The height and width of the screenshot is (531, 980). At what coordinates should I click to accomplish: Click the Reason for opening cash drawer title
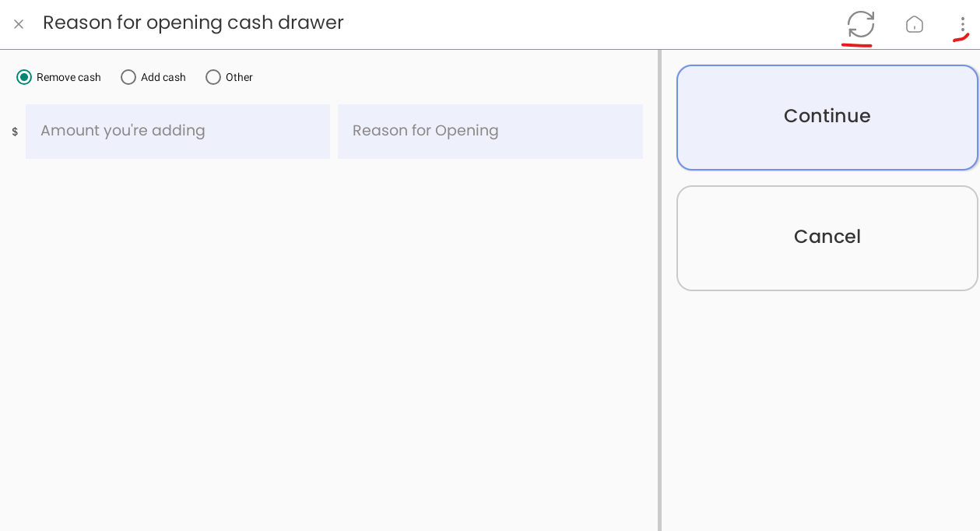[x=193, y=23]
